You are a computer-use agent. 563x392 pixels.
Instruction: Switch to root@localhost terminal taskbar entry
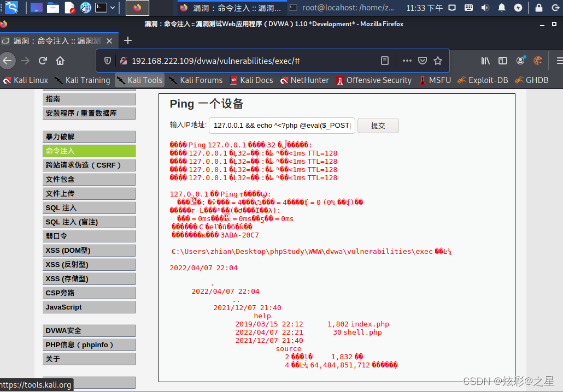pyautogui.click(x=342, y=8)
